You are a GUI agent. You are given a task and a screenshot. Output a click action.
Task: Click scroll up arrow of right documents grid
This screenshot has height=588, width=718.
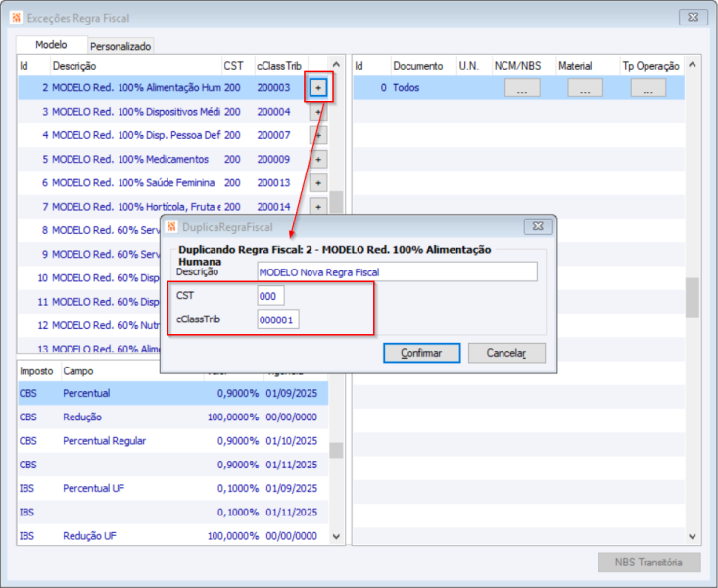coord(693,65)
